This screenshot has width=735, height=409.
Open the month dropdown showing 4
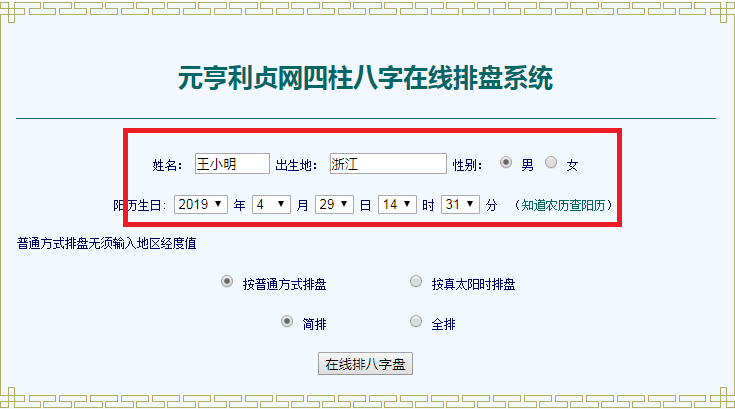[x=271, y=205]
